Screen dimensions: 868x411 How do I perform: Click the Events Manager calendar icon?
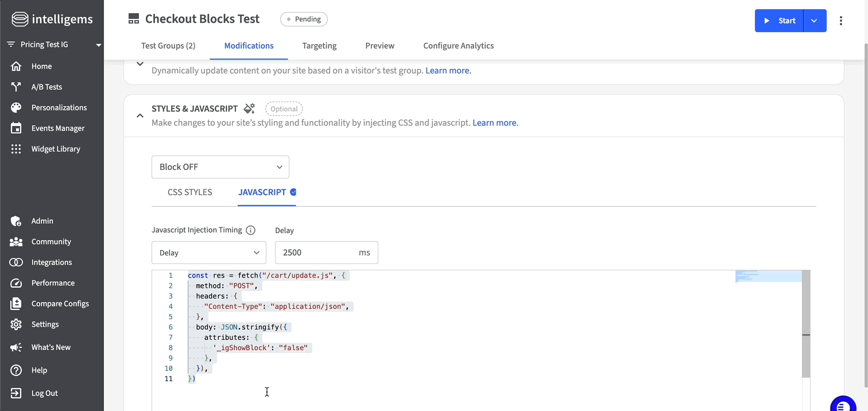pyautogui.click(x=16, y=128)
